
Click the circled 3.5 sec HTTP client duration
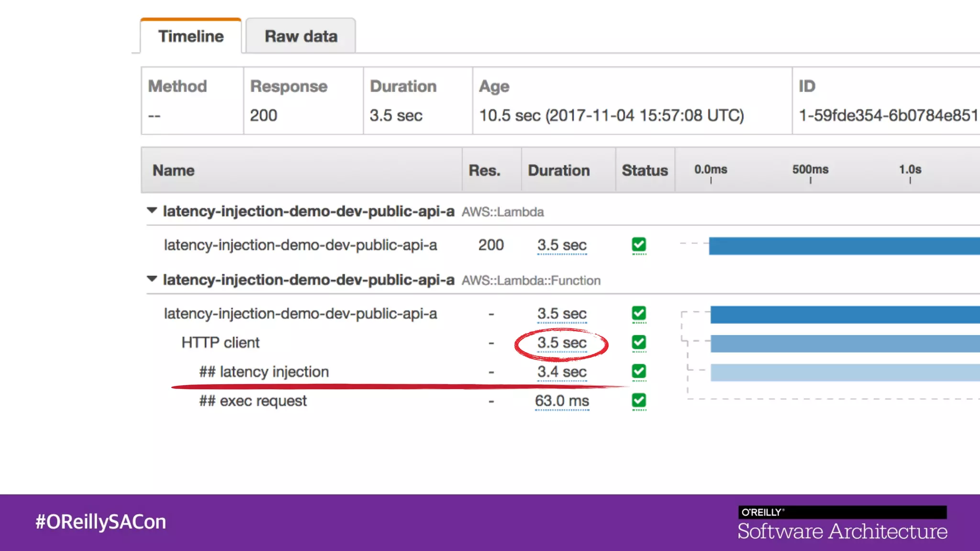pos(562,342)
